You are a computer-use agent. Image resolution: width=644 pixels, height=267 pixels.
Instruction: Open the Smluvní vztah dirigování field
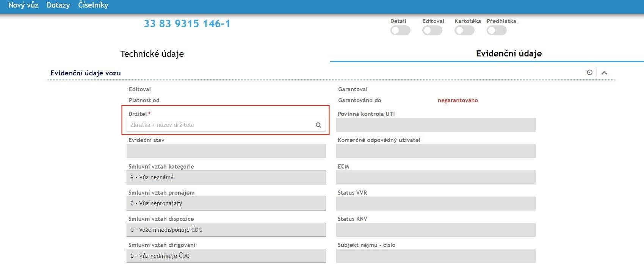tap(226, 256)
